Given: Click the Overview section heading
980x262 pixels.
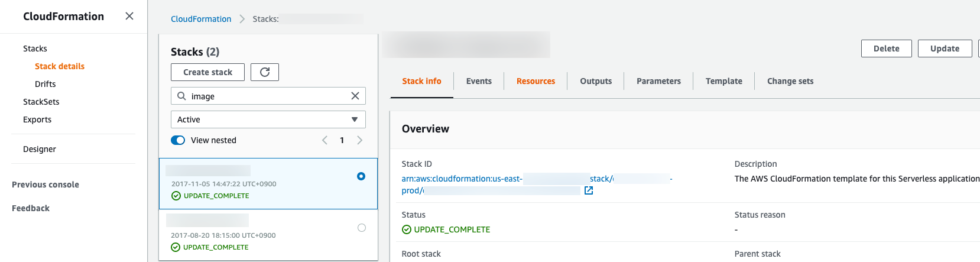Looking at the screenshot, I should [426, 129].
